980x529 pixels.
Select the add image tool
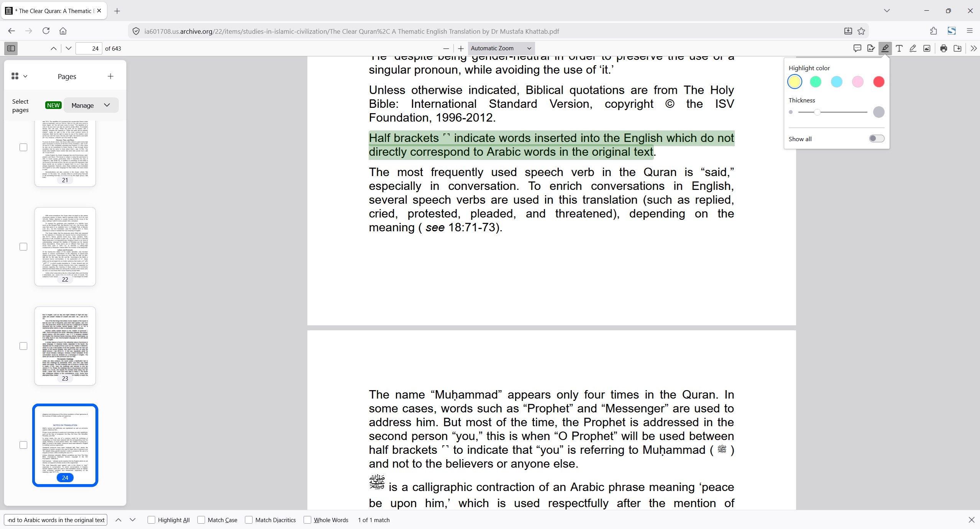(927, 48)
